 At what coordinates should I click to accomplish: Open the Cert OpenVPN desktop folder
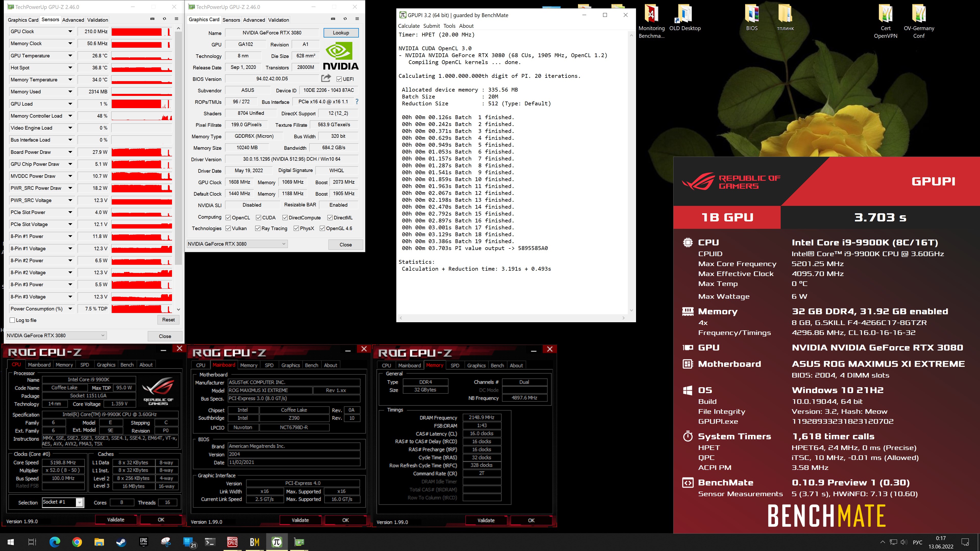pos(885,21)
